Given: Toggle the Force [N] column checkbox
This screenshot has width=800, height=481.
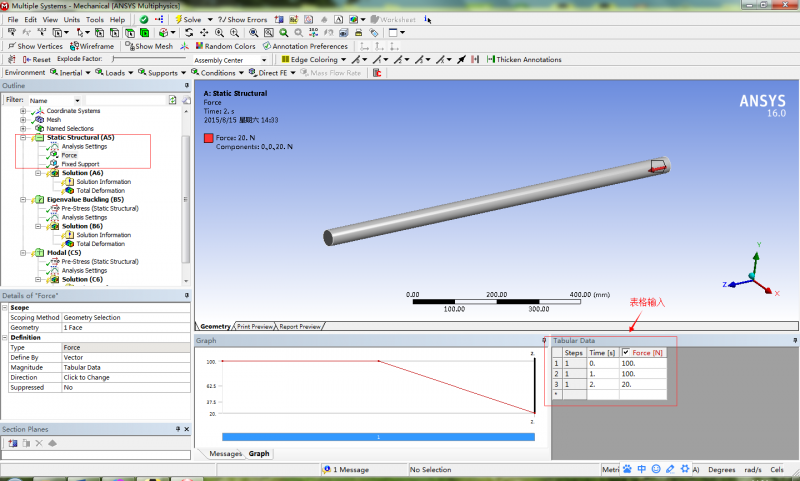Looking at the screenshot, I should pyautogui.click(x=626, y=352).
